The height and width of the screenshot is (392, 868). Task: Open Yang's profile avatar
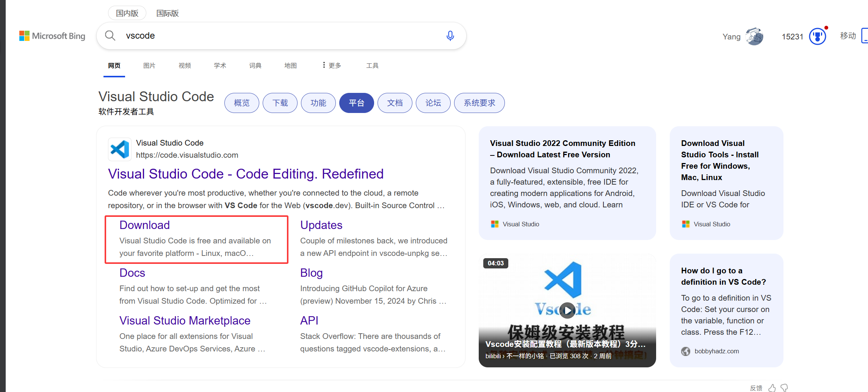(x=754, y=36)
